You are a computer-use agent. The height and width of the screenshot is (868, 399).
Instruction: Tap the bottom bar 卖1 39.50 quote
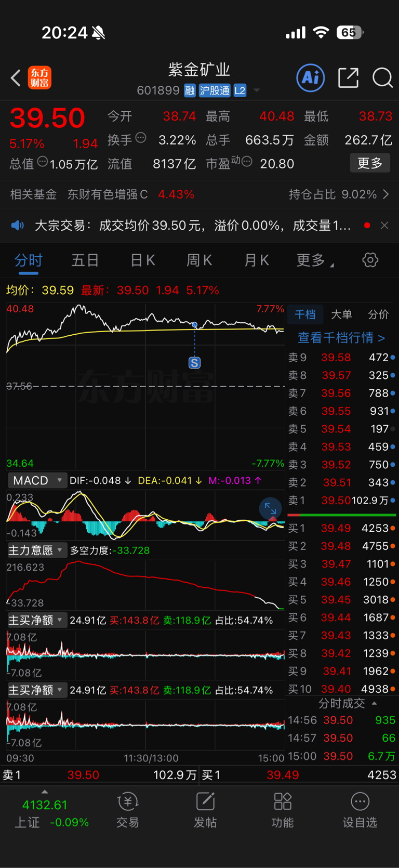pos(100,775)
